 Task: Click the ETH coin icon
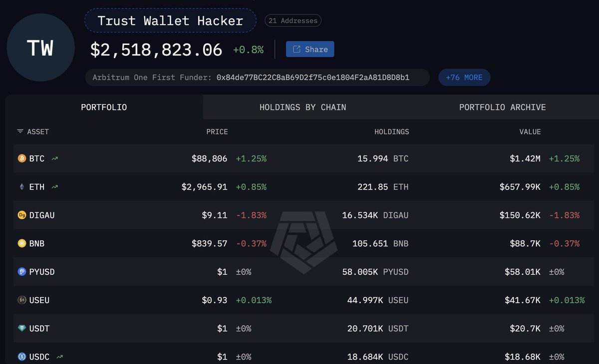point(21,187)
